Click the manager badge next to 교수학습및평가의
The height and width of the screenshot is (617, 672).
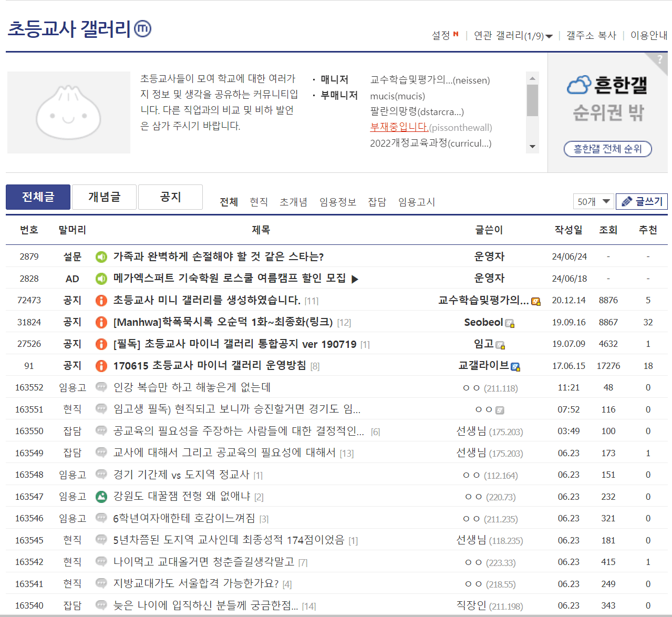click(536, 302)
